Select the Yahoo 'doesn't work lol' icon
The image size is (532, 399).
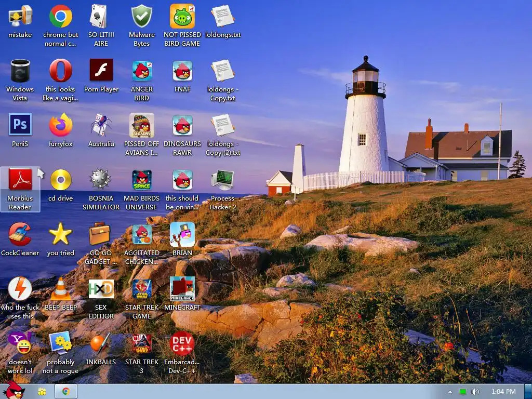(20, 343)
